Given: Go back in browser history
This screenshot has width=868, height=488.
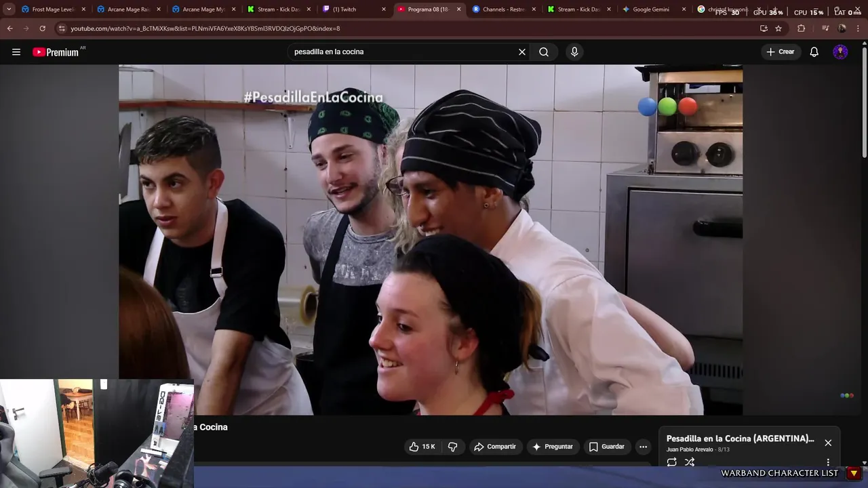Looking at the screenshot, I should pos(9,28).
